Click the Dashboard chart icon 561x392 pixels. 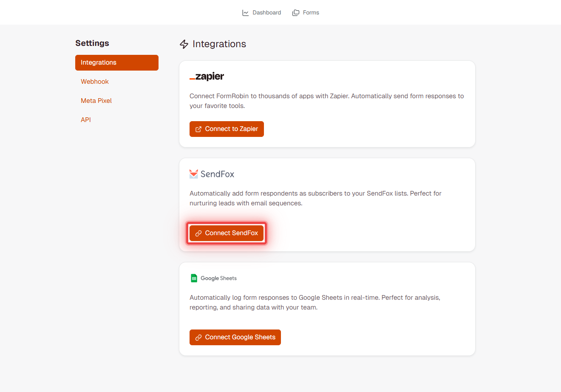[245, 12]
